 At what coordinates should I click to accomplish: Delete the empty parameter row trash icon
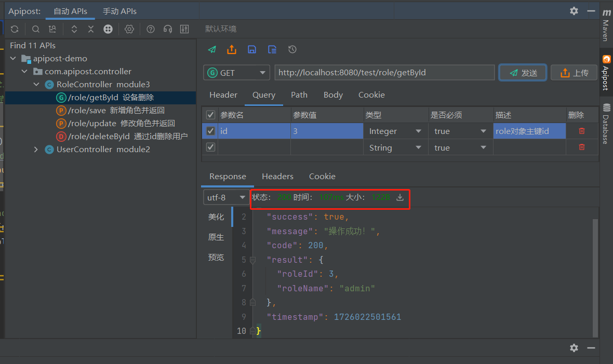582,147
